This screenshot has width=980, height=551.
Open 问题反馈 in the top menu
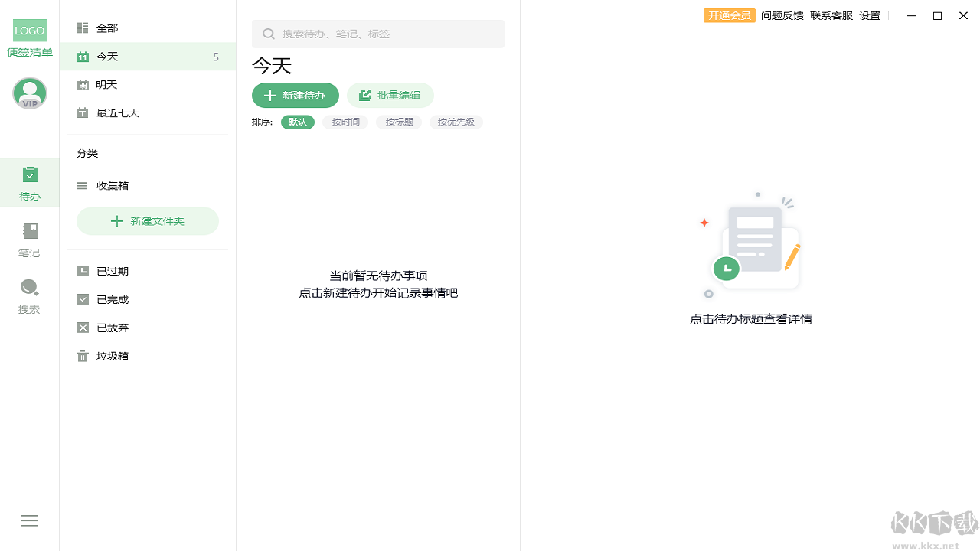coord(782,15)
